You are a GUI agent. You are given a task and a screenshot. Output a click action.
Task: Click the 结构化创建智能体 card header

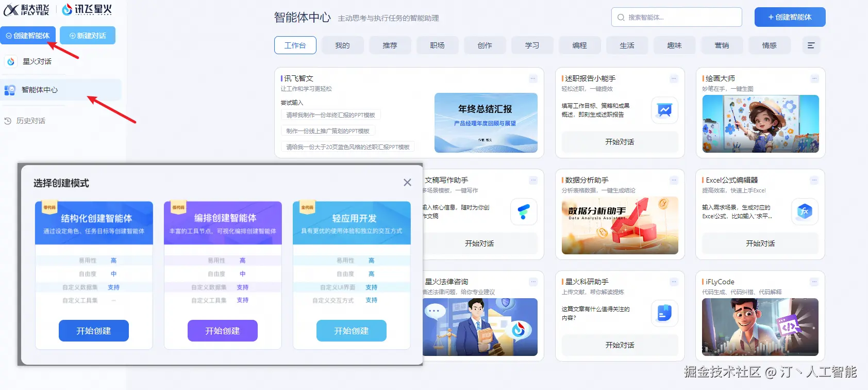pyautogui.click(x=94, y=223)
